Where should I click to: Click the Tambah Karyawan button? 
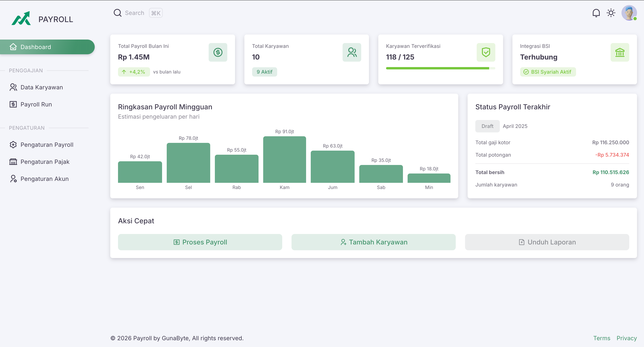373,242
